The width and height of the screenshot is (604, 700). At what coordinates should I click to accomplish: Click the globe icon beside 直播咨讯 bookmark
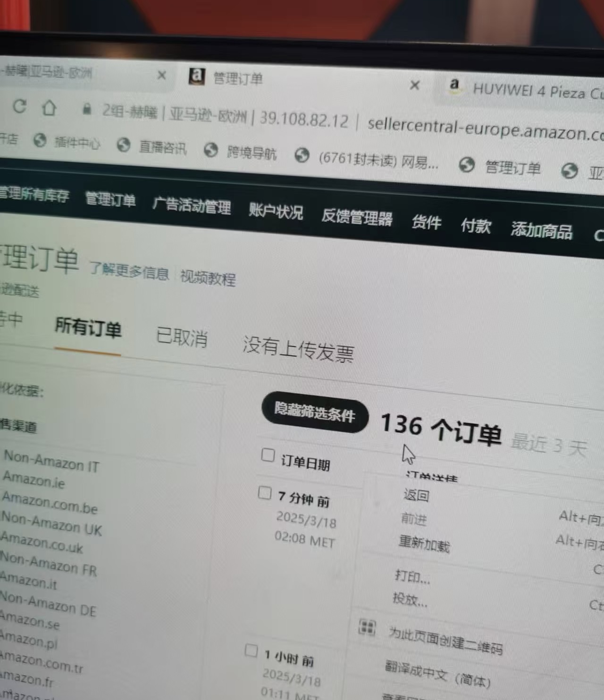(x=124, y=144)
